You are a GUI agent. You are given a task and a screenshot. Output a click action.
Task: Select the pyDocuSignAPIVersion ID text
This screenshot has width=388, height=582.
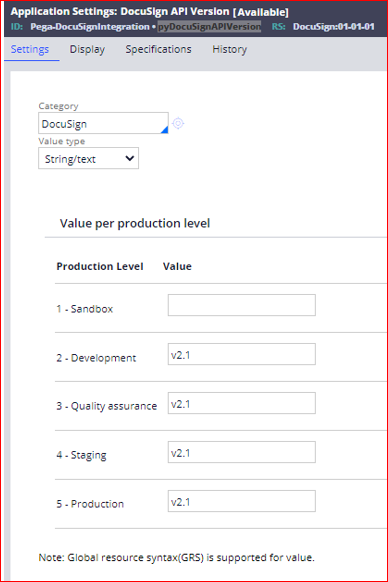point(209,26)
